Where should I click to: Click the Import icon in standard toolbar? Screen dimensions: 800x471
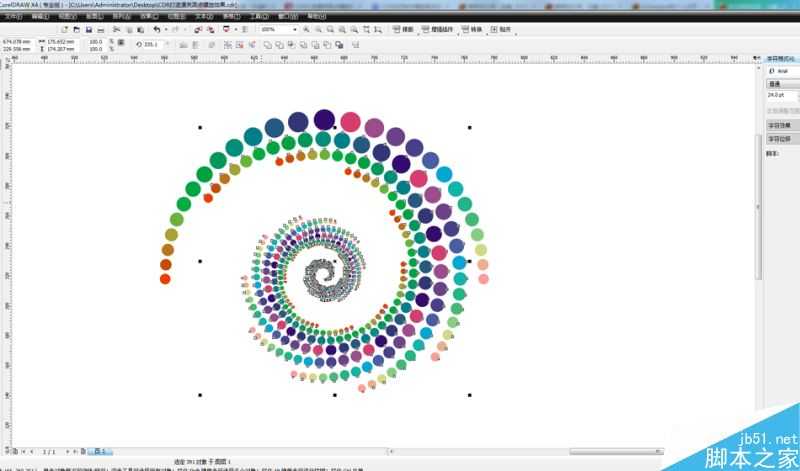[198, 30]
